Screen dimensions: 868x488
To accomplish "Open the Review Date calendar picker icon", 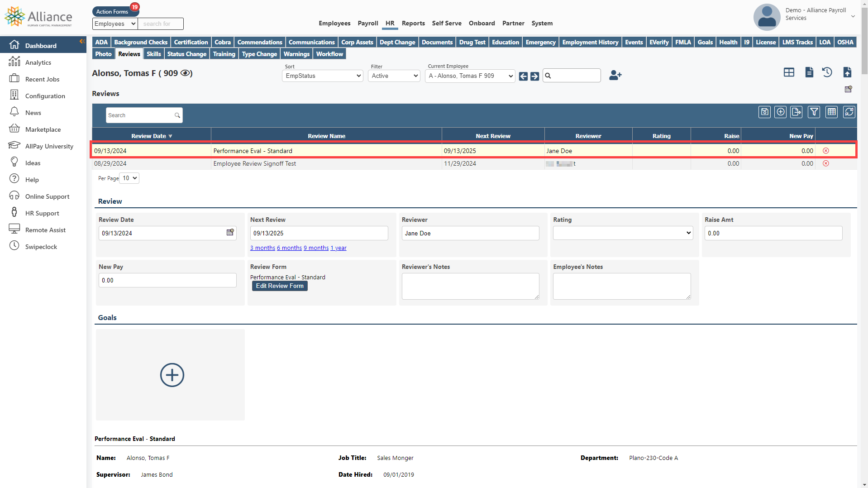I will click(230, 232).
